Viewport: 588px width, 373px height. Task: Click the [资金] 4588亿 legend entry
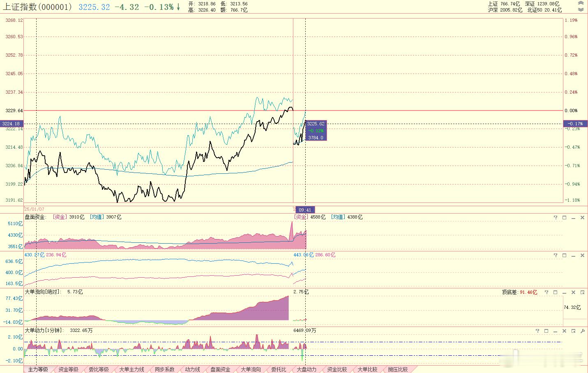click(310, 217)
